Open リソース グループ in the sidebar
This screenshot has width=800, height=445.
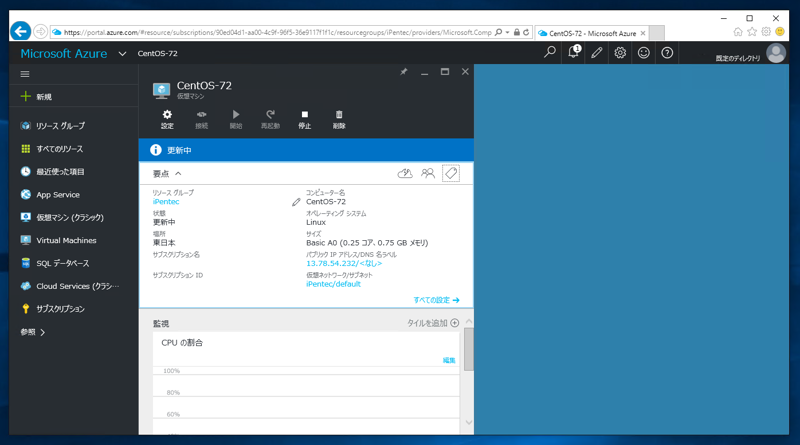pos(73,126)
